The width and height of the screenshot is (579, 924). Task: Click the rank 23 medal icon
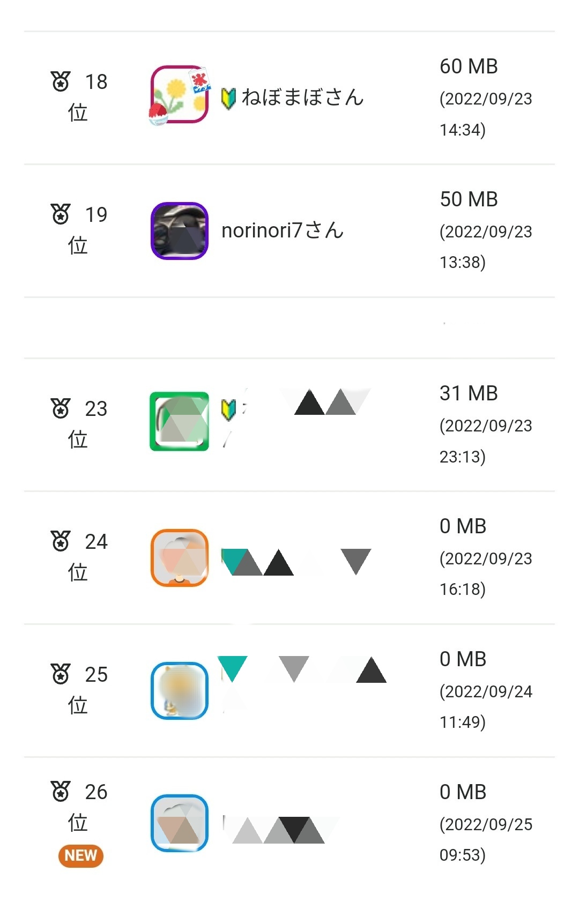pyautogui.click(x=61, y=408)
